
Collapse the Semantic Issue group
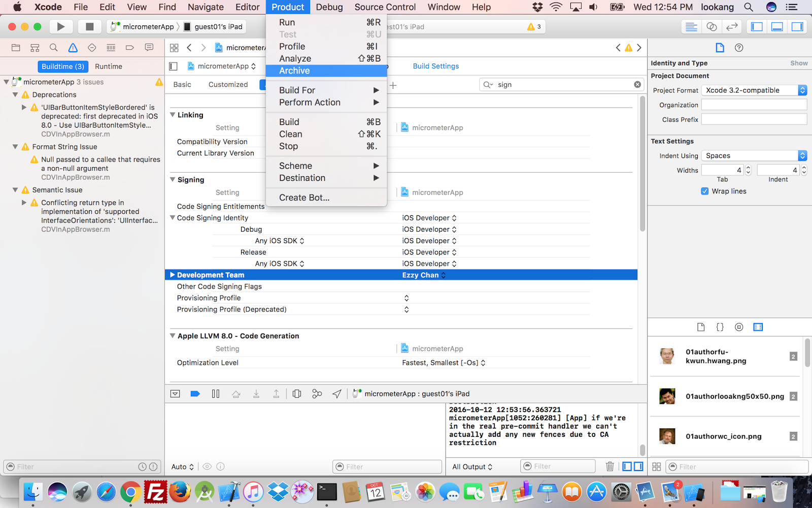click(15, 190)
